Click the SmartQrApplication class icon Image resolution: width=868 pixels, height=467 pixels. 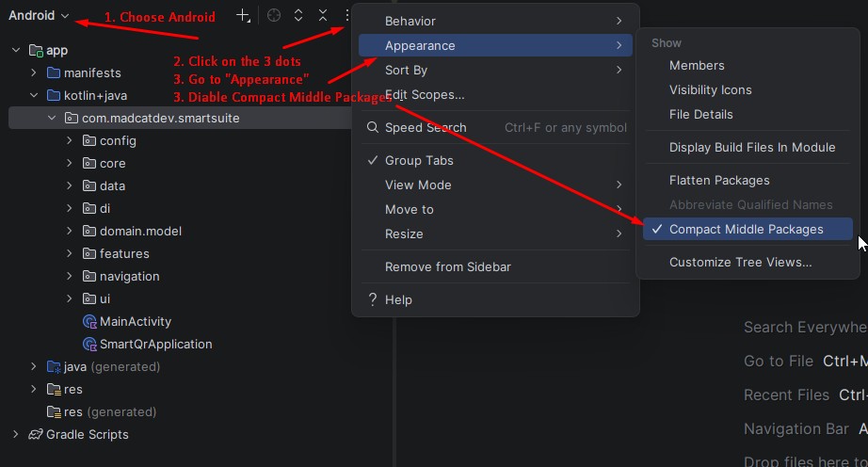coord(89,345)
